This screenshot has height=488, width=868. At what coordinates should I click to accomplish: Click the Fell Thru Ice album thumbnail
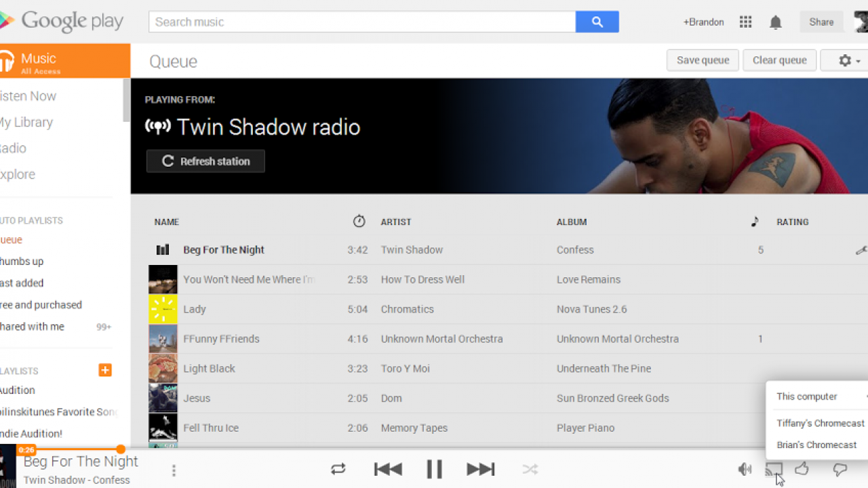coord(163,428)
